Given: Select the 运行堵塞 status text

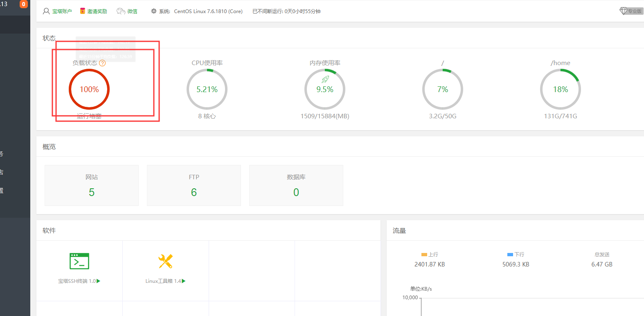Looking at the screenshot, I should pyautogui.click(x=89, y=116).
